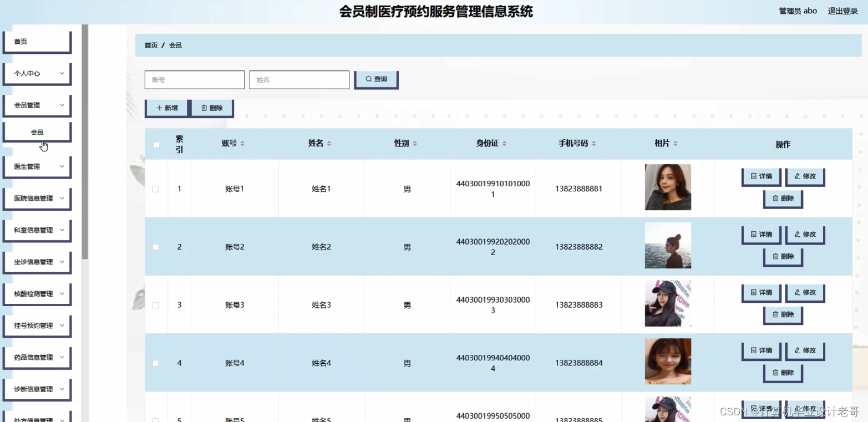Viewport: 868px width, 422px height.
Task: Select the phone number 13823888881 cell
Action: (x=578, y=189)
